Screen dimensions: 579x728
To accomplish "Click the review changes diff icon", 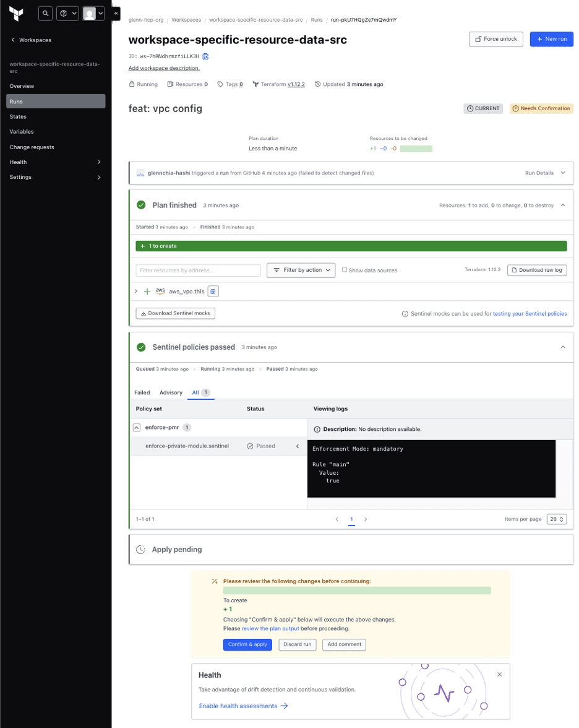I will 214,581.
